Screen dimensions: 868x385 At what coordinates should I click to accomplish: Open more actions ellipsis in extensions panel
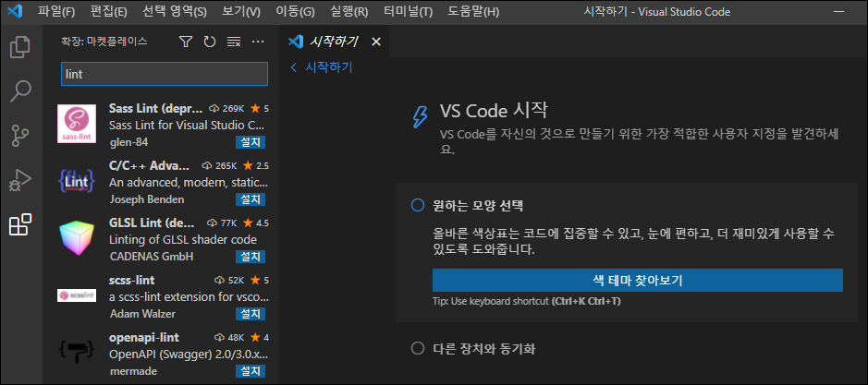tap(258, 42)
